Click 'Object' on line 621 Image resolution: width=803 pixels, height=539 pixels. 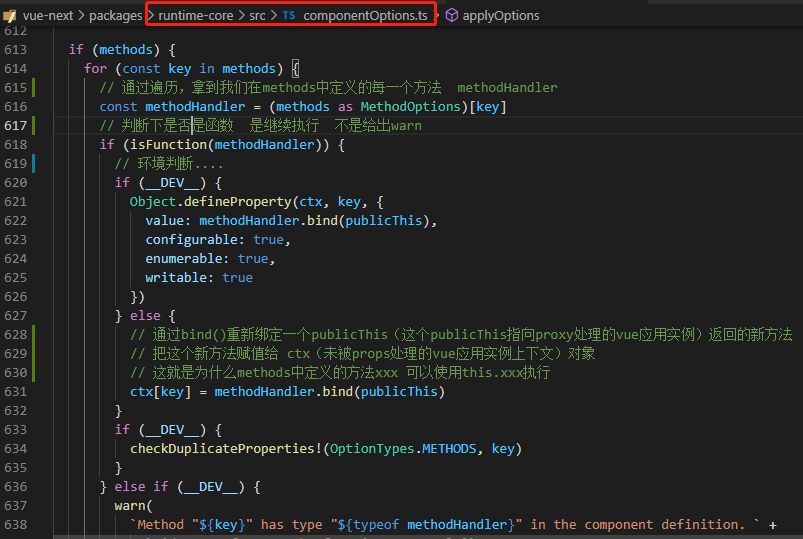tap(153, 201)
